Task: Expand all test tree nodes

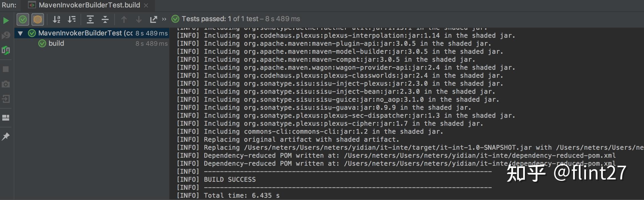Action: [x=90, y=19]
